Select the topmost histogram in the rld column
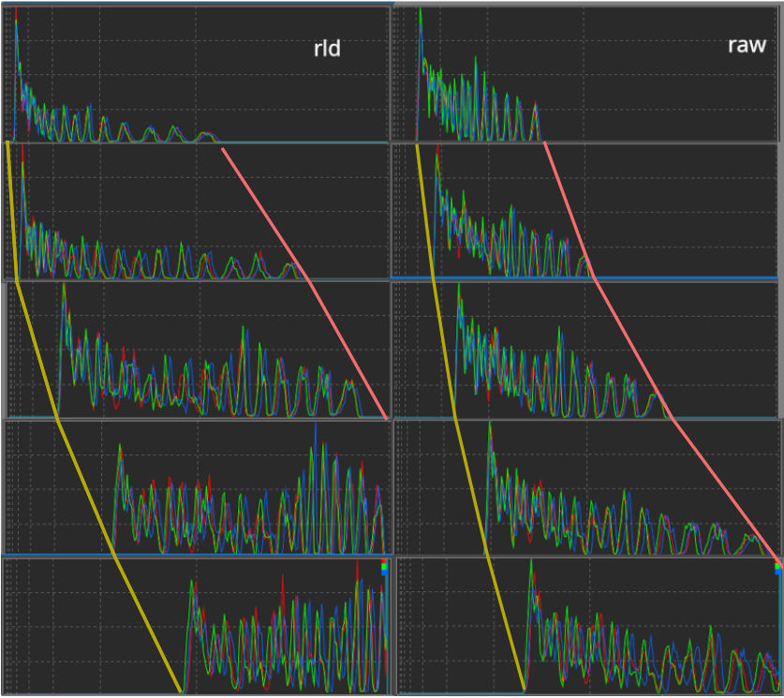Screen dimensions: 784x698 (197, 73)
